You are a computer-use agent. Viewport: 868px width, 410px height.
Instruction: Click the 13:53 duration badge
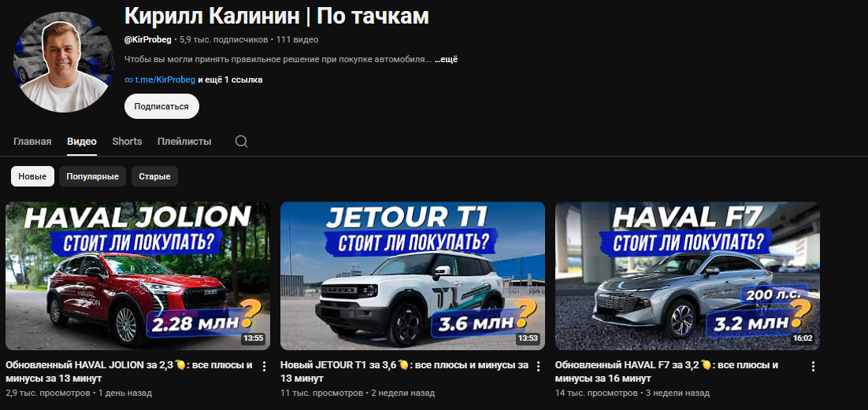[x=527, y=338]
